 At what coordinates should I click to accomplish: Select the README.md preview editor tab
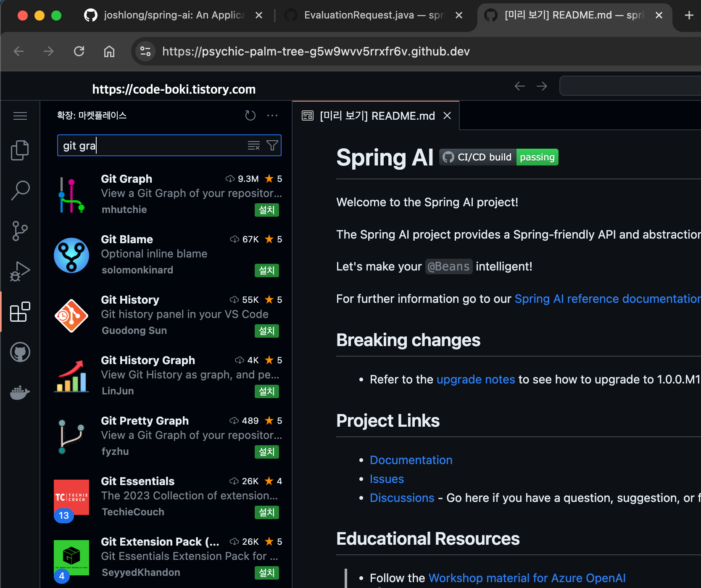[x=377, y=116]
